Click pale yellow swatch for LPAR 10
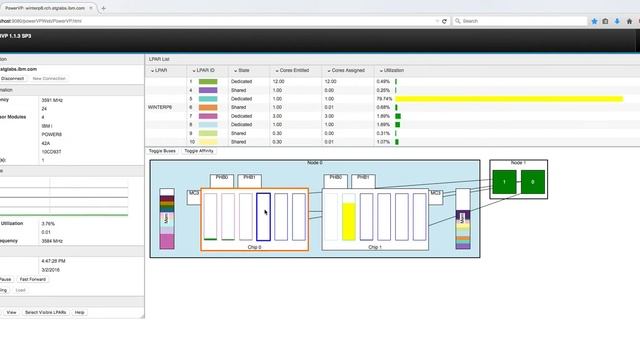This screenshot has height=360, width=640. tap(208, 142)
